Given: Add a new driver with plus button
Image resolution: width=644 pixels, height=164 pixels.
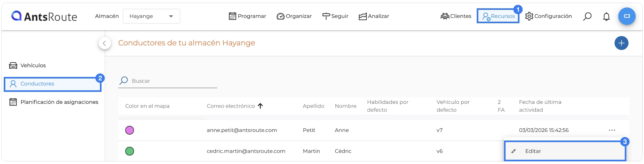Looking at the screenshot, I should tap(621, 43).
